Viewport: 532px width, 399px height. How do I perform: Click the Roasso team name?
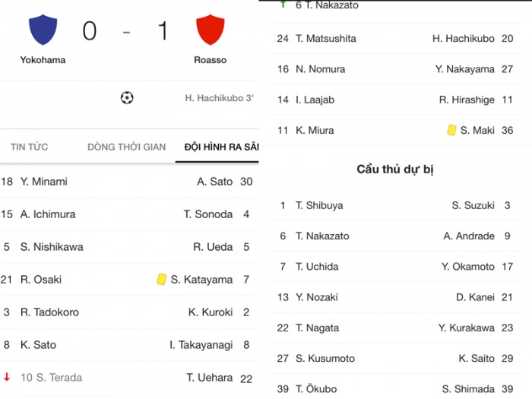pos(210,60)
